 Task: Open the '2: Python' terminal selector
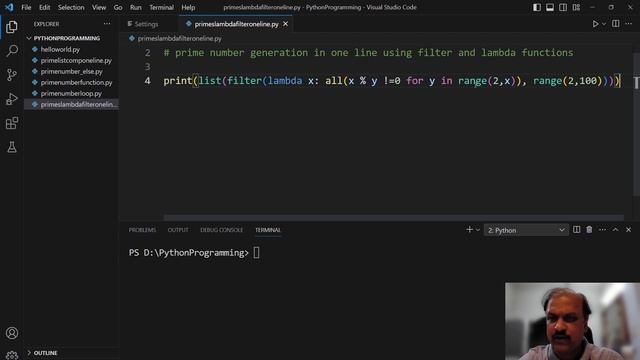coord(526,230)
